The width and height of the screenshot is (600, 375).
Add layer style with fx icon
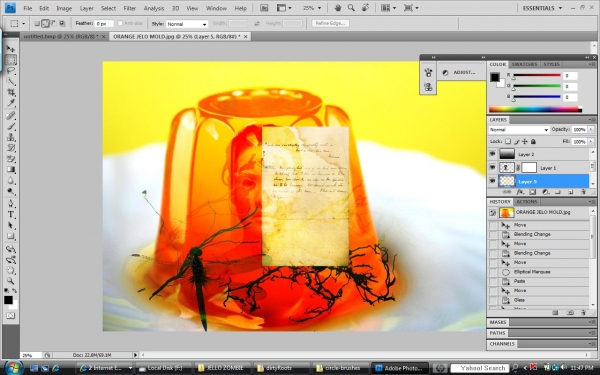(520, 192)
